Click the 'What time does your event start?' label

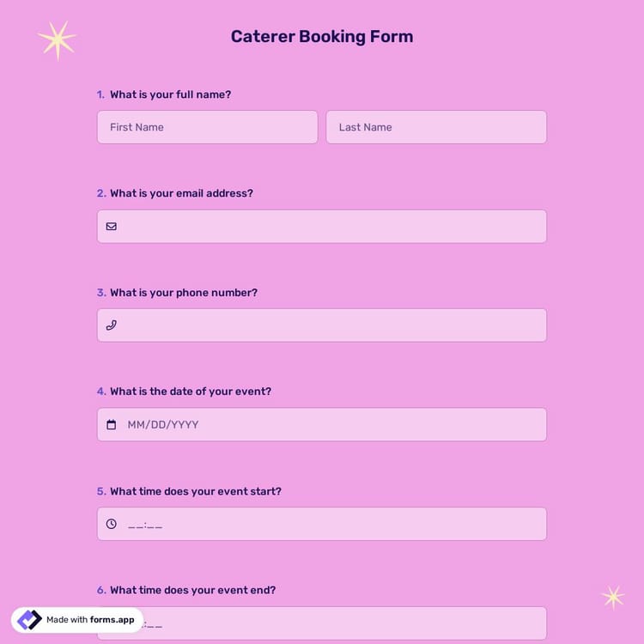click(195, 491)
